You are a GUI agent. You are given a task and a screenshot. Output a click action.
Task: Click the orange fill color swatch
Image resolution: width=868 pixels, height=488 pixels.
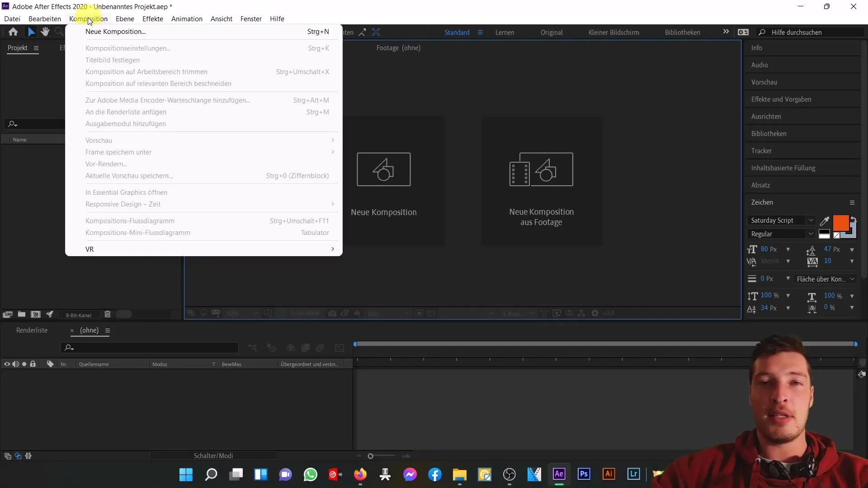840,223
